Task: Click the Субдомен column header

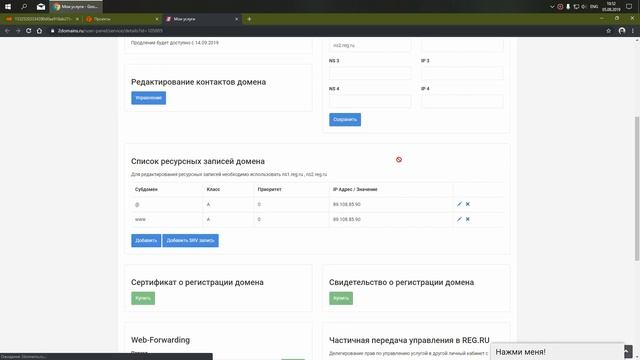Action: pos(146,189)
